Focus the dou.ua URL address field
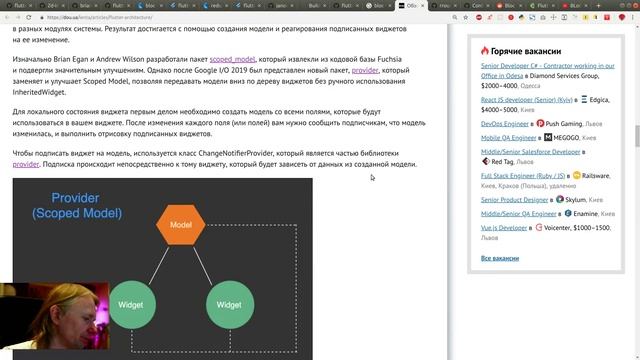The image size is (640, 360). click(x=245, y=18)
